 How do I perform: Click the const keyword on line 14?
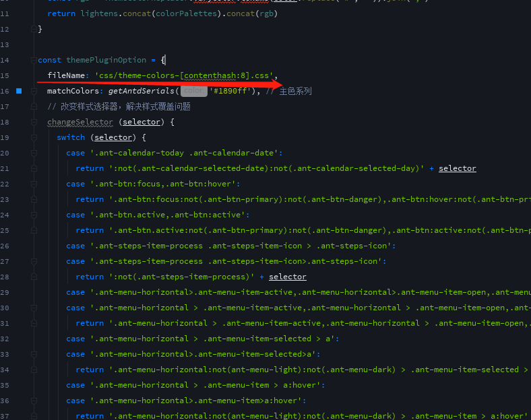coord(49,60)
